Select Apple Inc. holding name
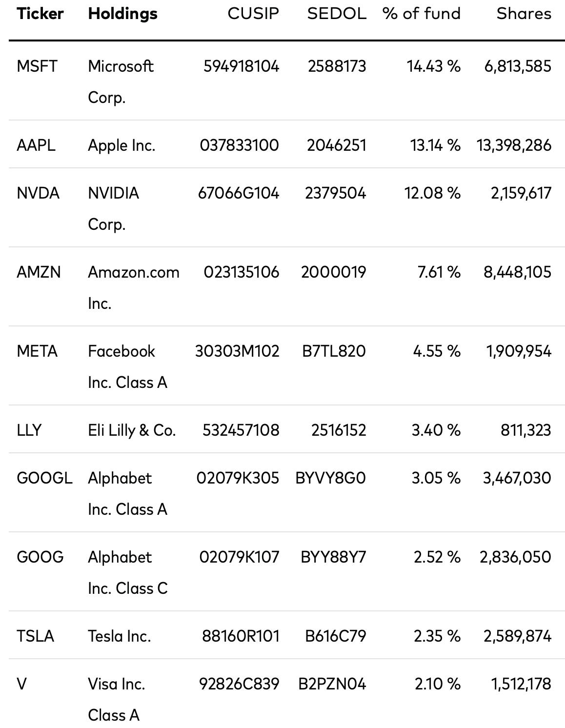565x728 pixels. [121, 145]
